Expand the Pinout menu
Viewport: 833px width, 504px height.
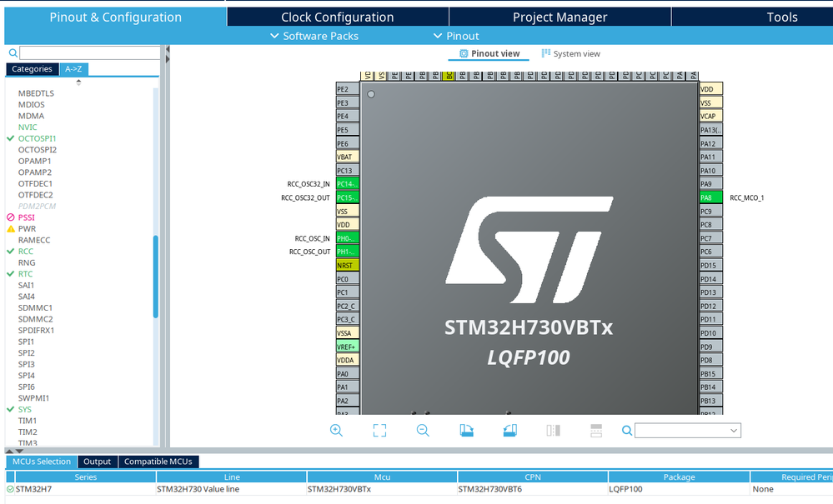pos(456,36)
